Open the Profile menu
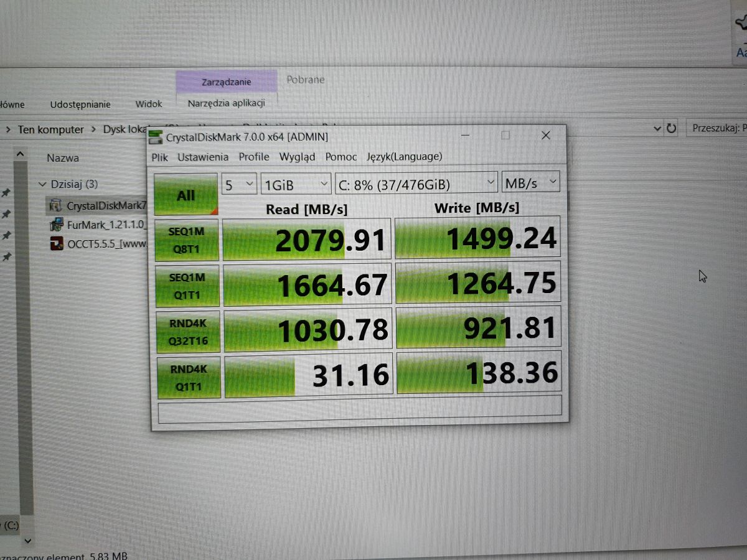Viewport: 747px width, 560px height. [254, 157]
